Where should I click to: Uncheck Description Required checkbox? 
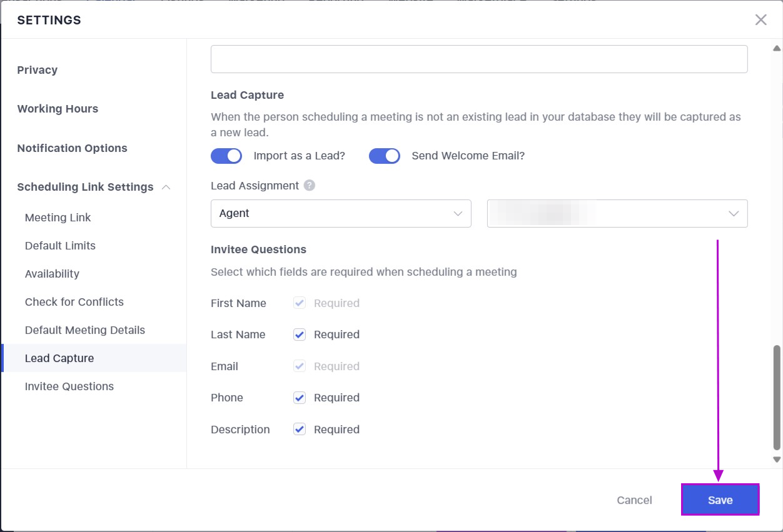pos(300,429)
